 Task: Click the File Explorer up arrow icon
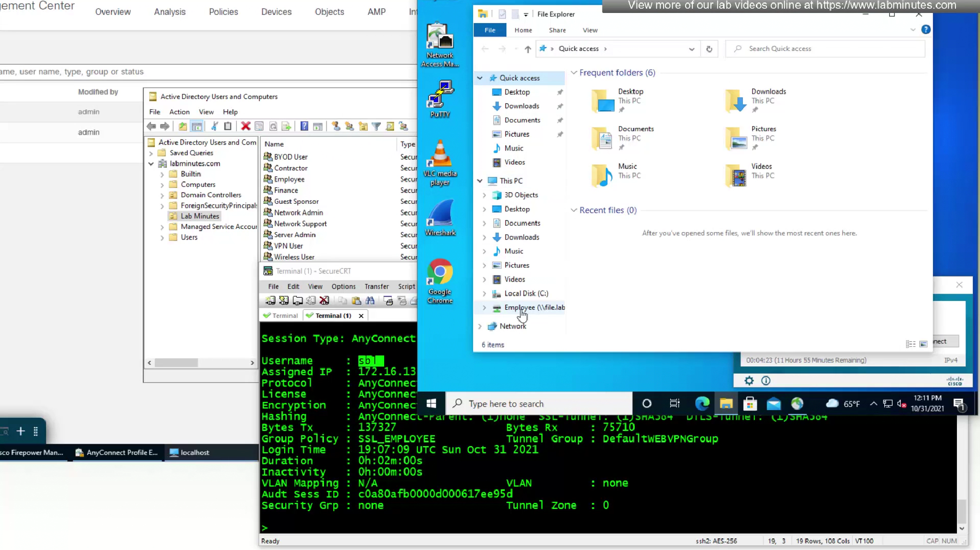[x=528, y=49]
